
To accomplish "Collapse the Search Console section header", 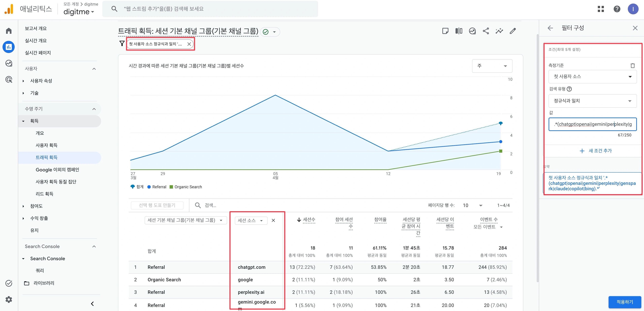I will pos(94,246).
